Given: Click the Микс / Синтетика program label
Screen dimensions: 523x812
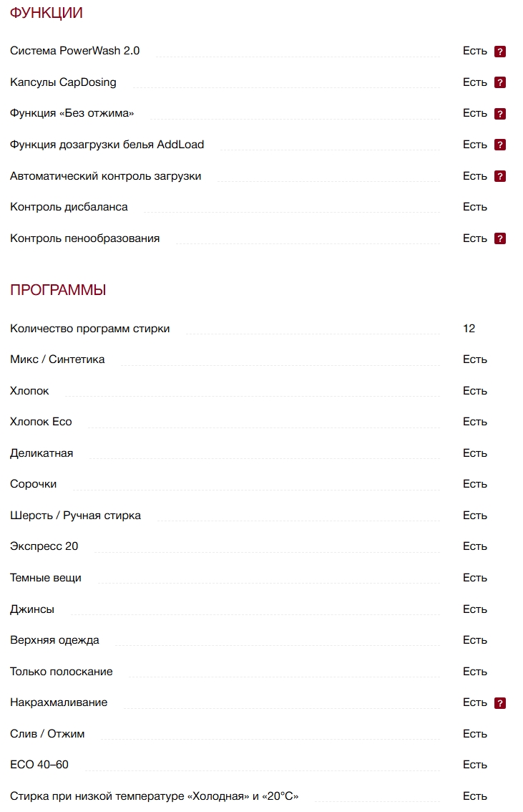Looking at the screenshot, I should pyautogui.click(x=57, y=359).
